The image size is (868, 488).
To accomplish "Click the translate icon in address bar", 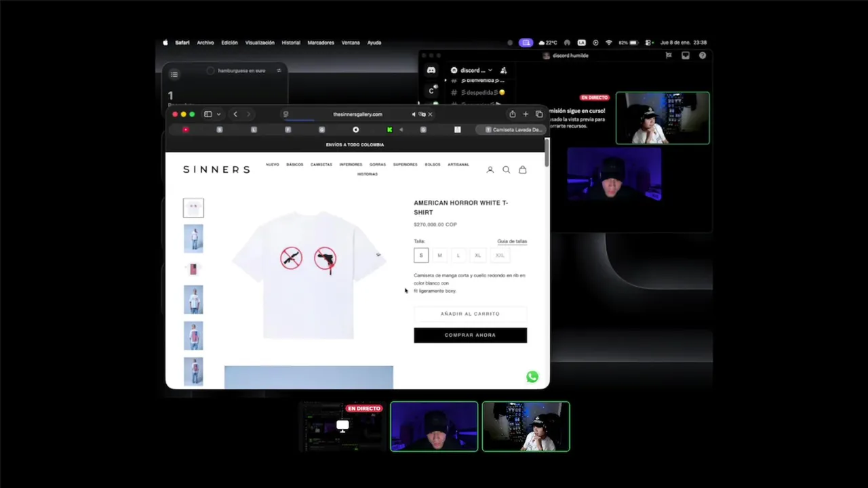I will pyautogui.click(x=422, y=114).
